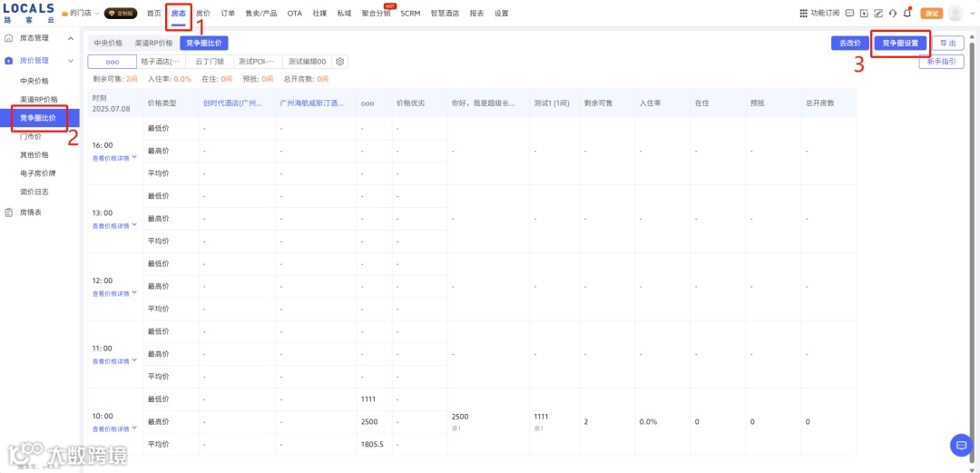Select the 桔子酒店 competitor tab
The image size is (980, 473).
(161, 62)
